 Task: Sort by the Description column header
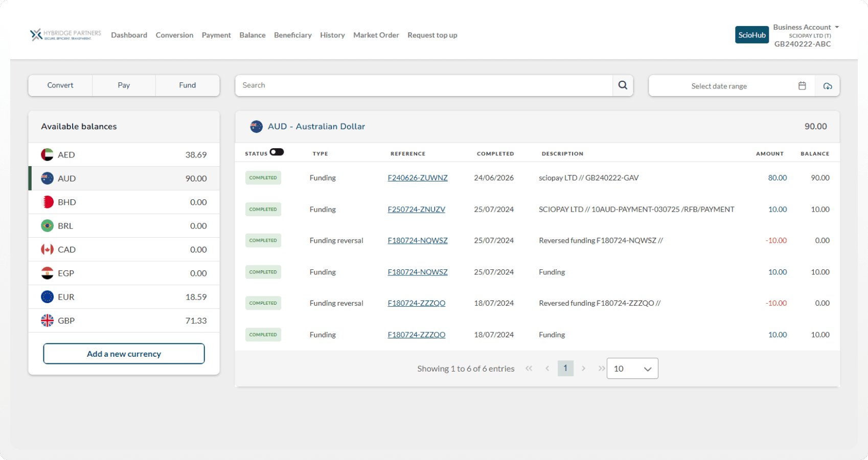point(562,153)
